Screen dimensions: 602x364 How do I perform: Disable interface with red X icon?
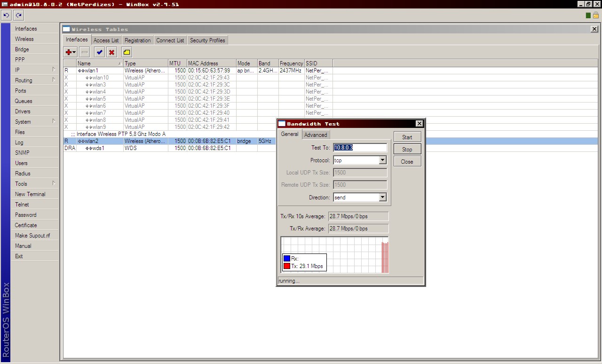111,52
